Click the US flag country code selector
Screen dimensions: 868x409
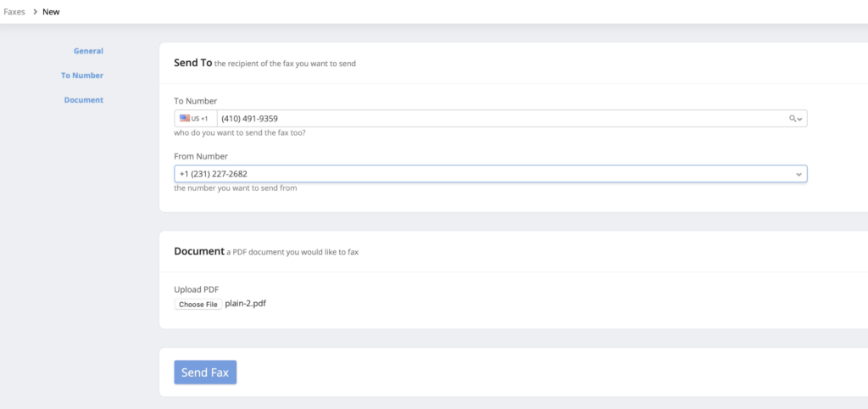pyautogui.click(x=195, y=119)
